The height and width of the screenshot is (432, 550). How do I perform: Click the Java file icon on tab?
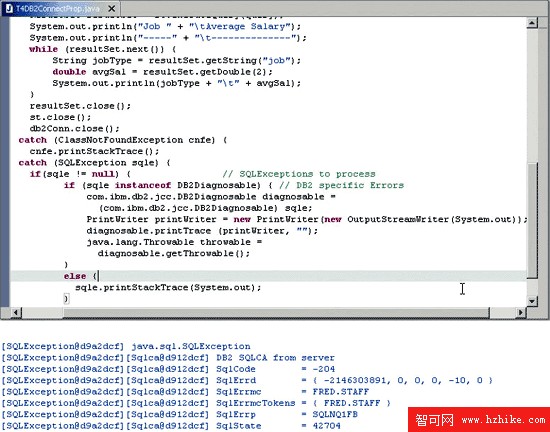click(x=9, y=8)
